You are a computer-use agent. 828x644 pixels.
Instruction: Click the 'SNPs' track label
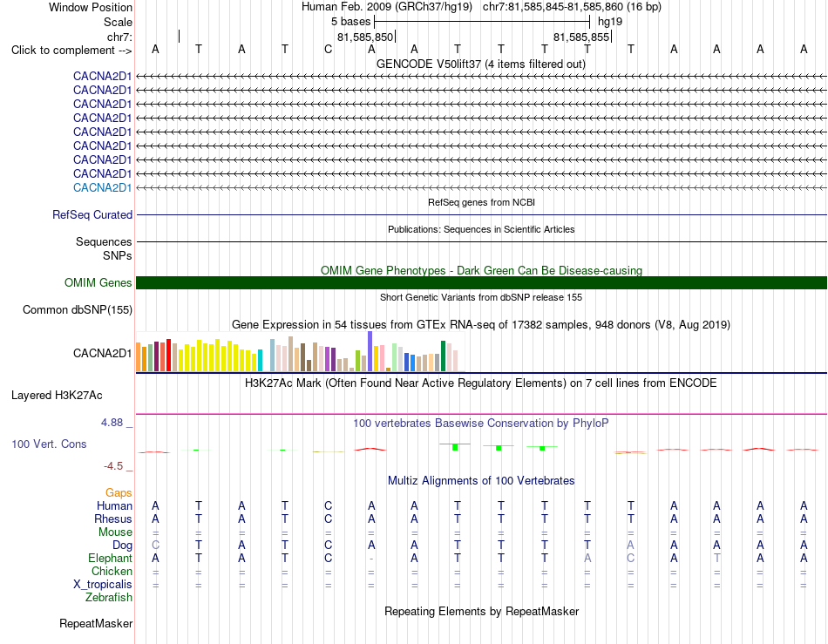coord(118,255)
